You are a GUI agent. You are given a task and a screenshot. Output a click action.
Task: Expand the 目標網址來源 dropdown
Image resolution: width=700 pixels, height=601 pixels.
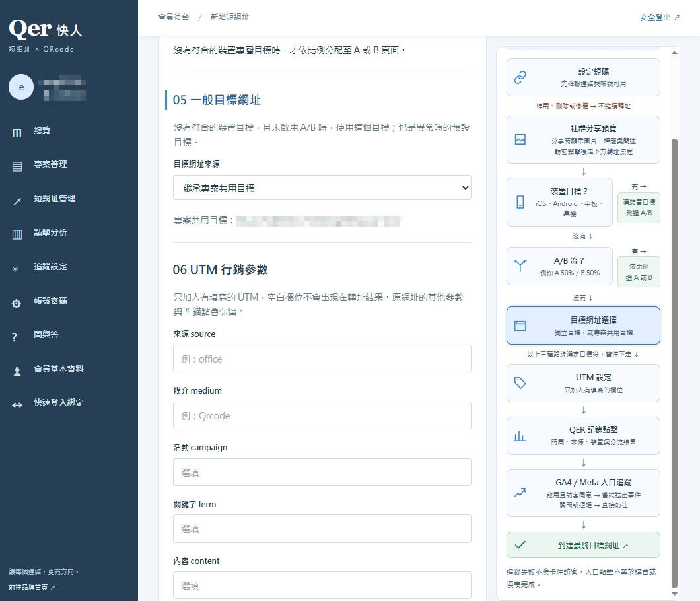[322, 188]
